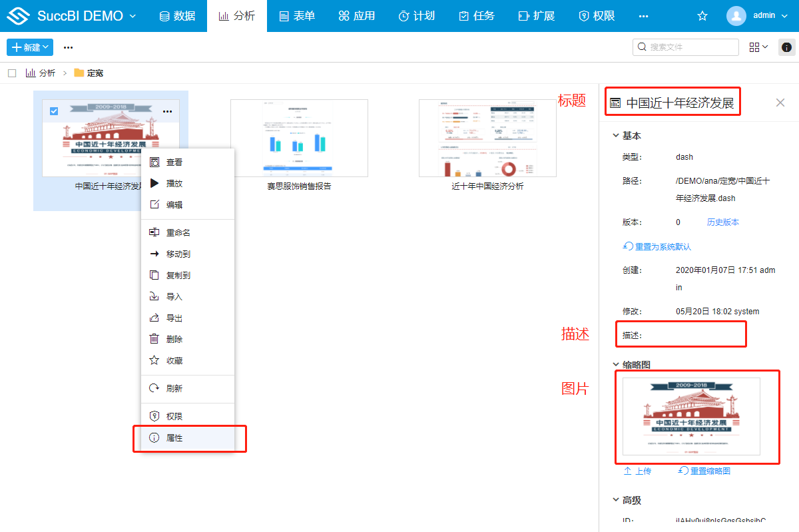Choose 重命名 from the context menu
Screen dimensions: 799x532
(178, 232)
